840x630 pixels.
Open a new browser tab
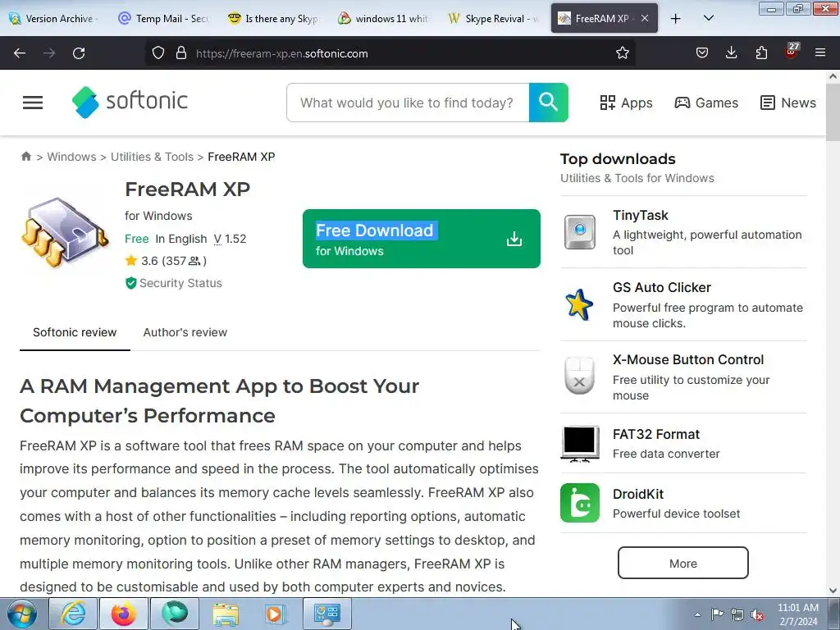pos(676,18)
